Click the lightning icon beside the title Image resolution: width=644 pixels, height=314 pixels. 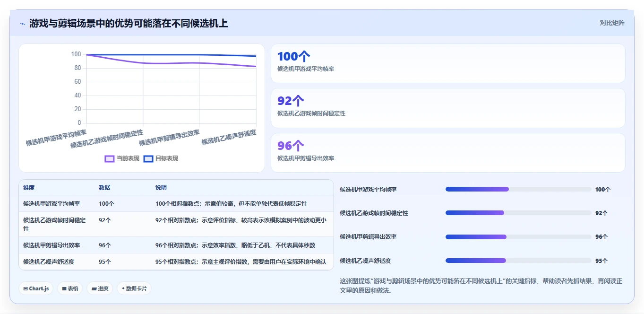point(22,24)
